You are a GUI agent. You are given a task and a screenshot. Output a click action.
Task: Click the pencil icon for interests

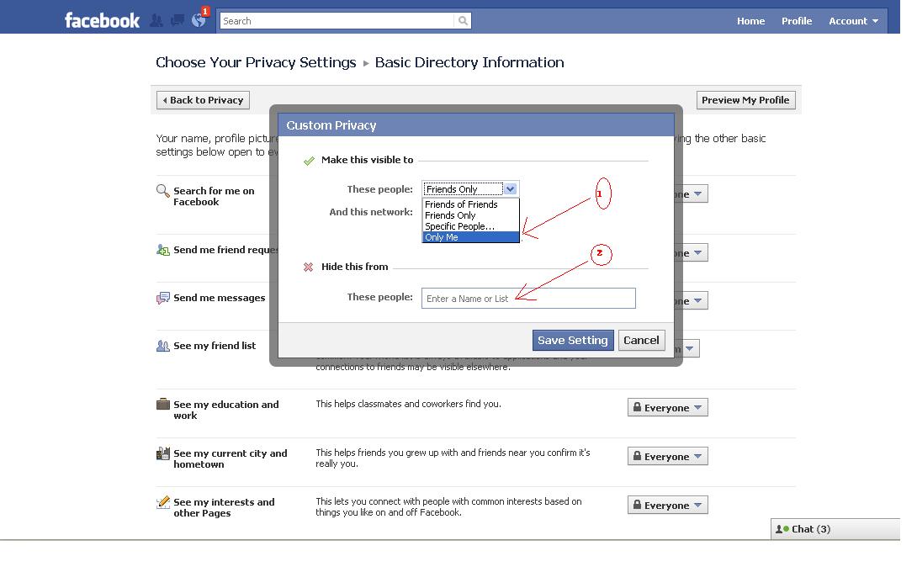pos(163,502)
